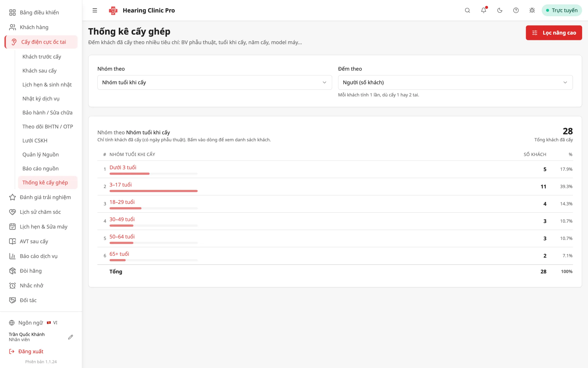Click the pencil edit icon beside Trần Quốc Khánh
588x368 pixels.
71,337
